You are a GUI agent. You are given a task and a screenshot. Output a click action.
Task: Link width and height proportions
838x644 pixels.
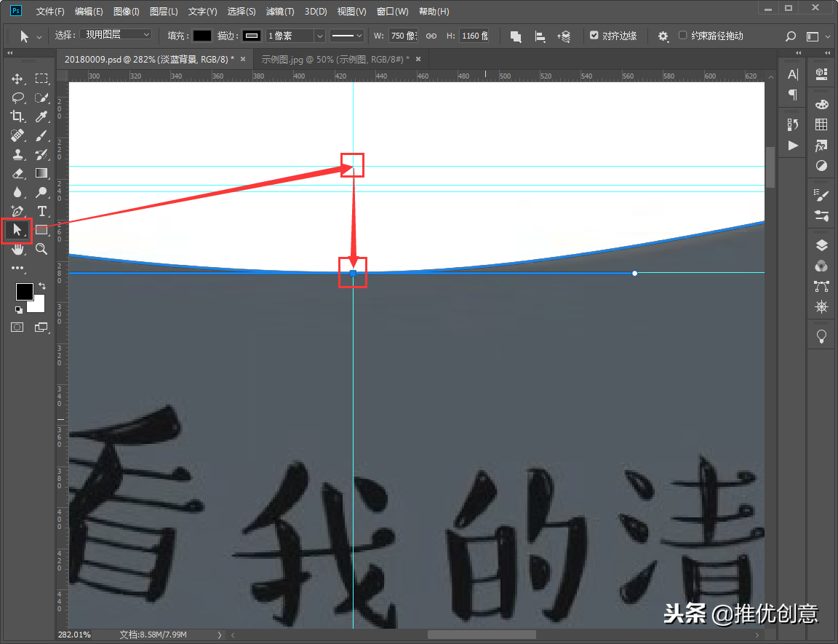(431, 36)
